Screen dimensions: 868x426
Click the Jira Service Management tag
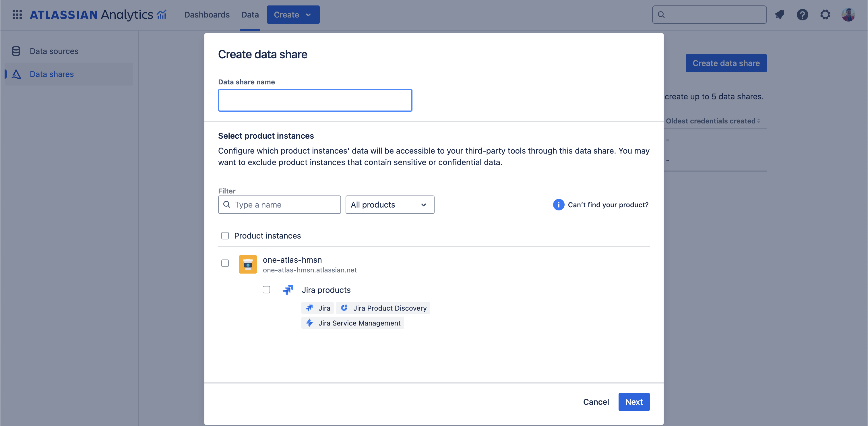[x=353, y=323]
